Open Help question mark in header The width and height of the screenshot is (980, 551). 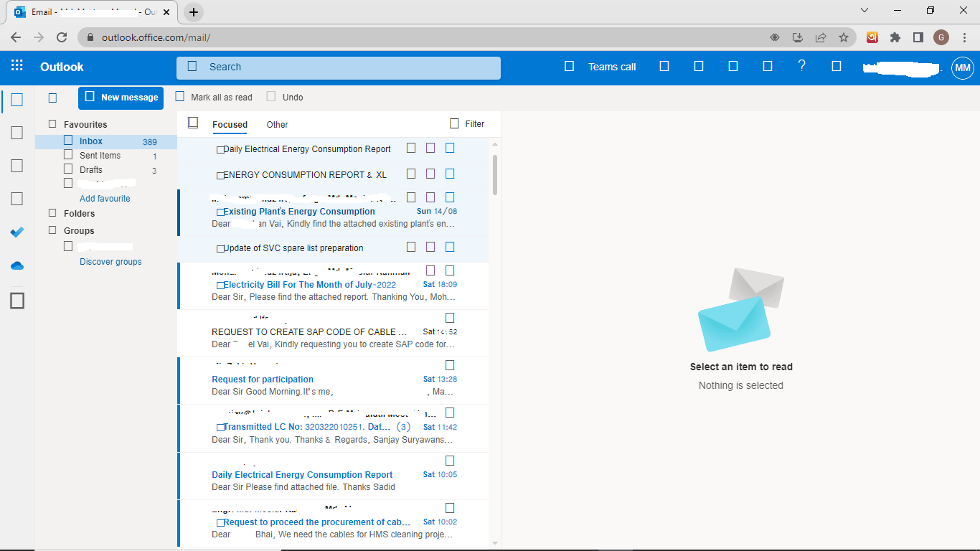[x=802, y=66]
